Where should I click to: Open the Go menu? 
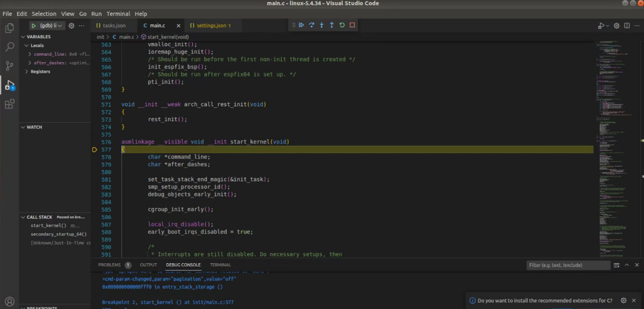coord(83,14)
